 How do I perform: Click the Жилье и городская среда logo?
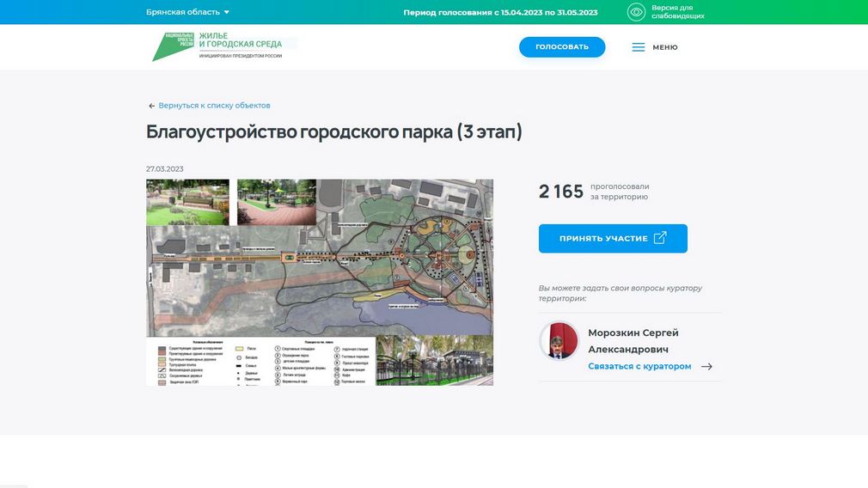pyautogui.click(x=218, y=47)
